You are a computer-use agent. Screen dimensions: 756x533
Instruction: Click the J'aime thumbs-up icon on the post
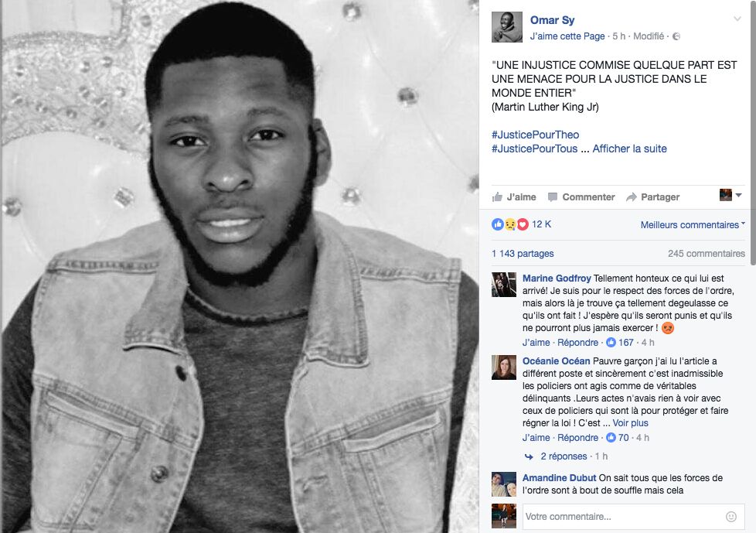497,196
